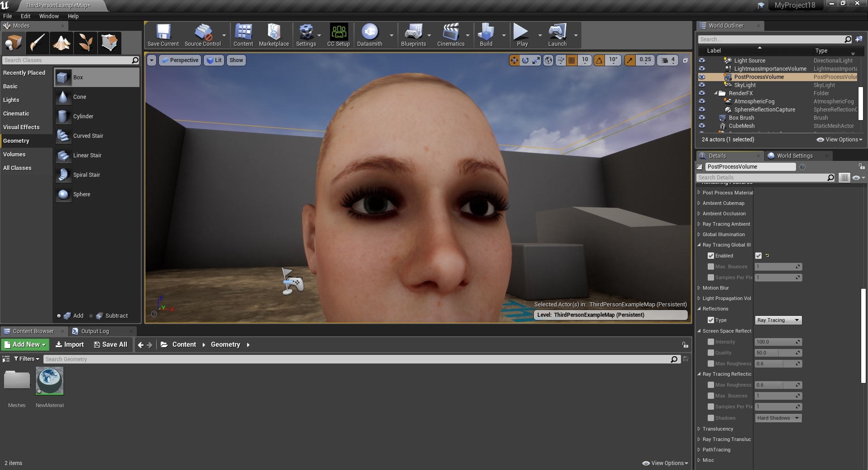Hide SkyLight via eye icon
The image size is (868, 470).
(x=702, y=85)
